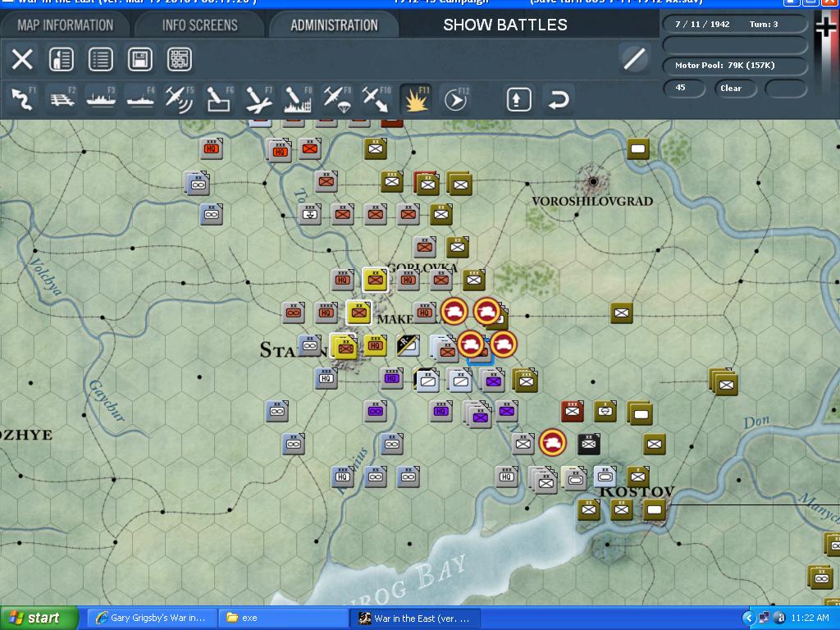The image size is (840, 630).
Task: Select the yellow HQ unit beside Stalino
Action: (375, 345)
